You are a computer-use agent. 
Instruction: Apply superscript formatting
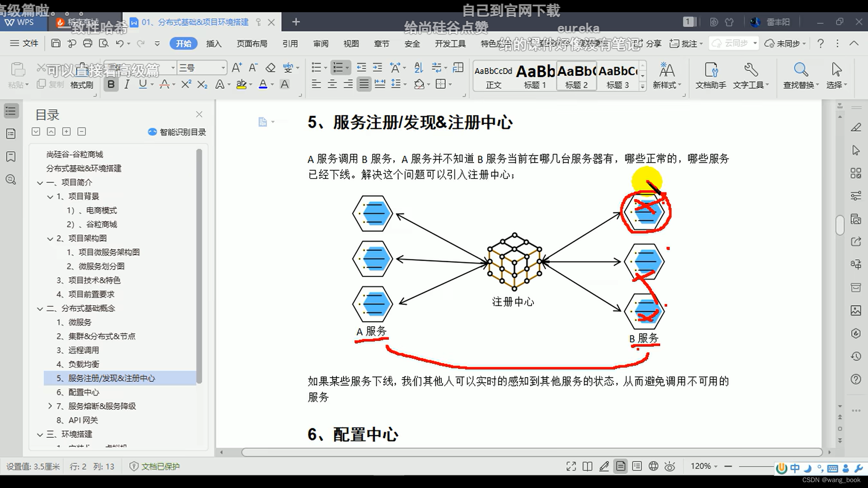(x=186, y=84)
